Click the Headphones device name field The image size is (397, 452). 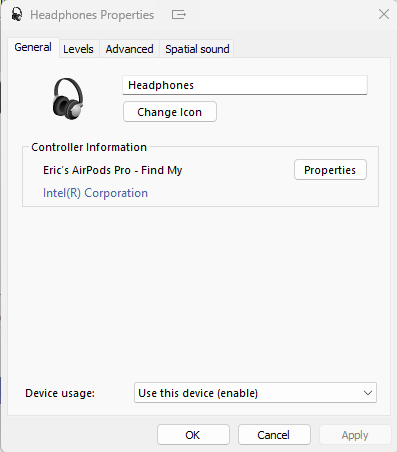[245, 85]
